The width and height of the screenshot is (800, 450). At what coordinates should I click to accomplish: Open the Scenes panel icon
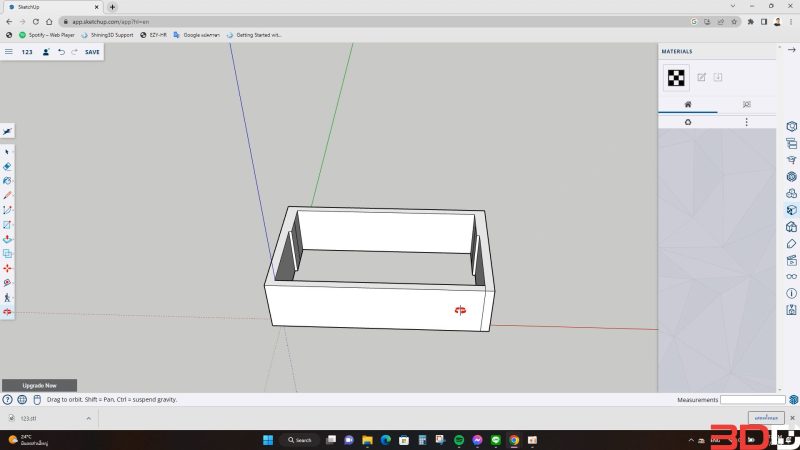(791, 260)
